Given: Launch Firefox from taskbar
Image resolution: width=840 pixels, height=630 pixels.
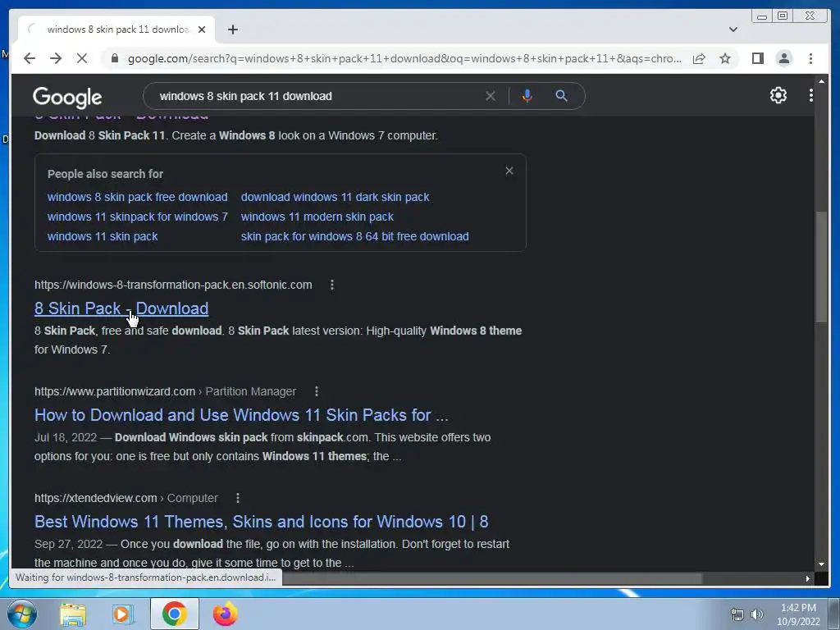Looking at the screenshot, I should click(x=225, y=614).
